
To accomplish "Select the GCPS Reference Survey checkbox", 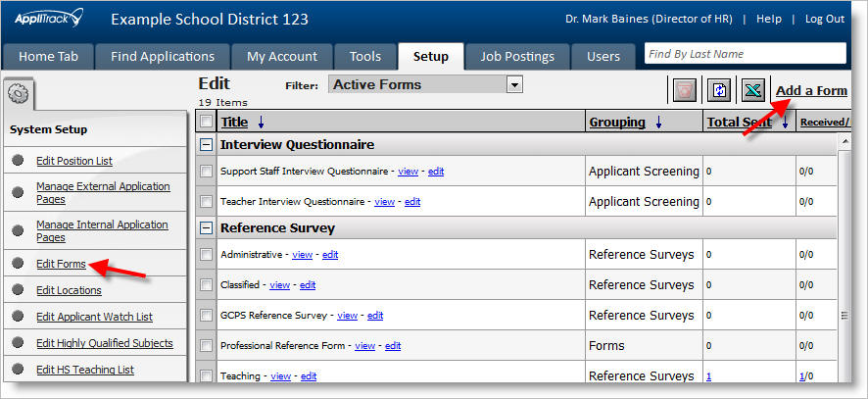I will tap(206, 316).
